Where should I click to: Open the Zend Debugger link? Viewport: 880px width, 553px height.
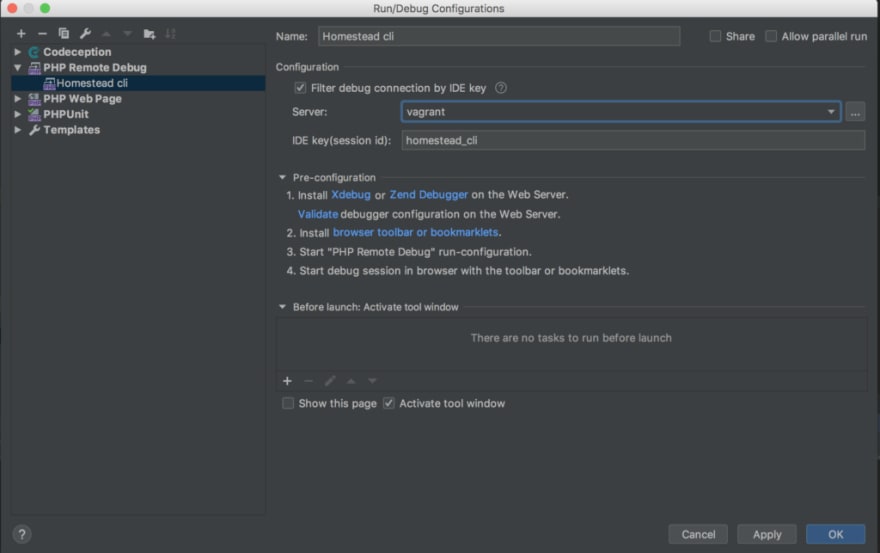tap(428, 195)
